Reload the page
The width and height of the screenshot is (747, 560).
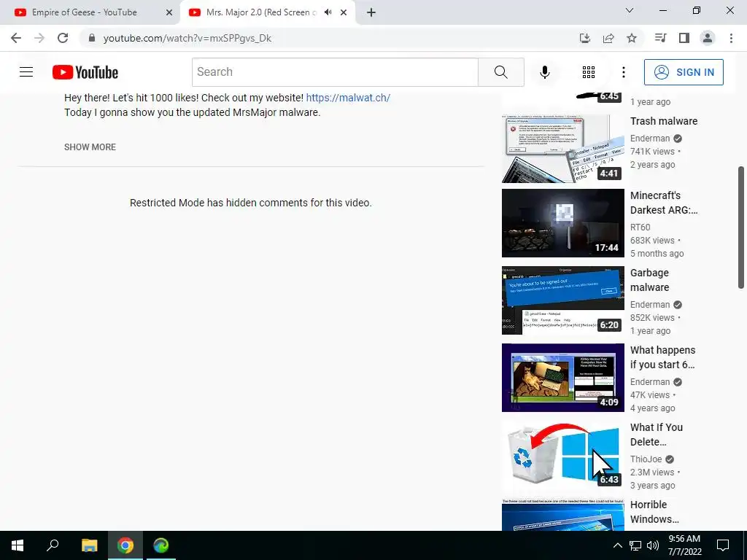[63, 38]
